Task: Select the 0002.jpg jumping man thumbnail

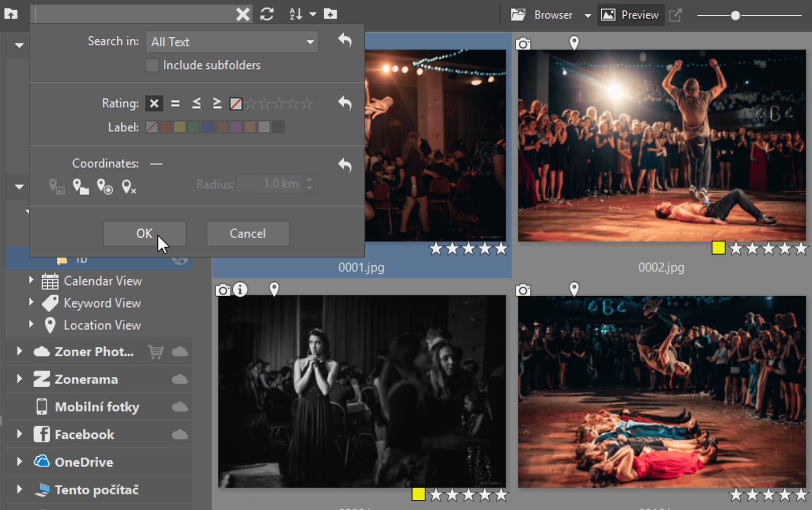Action: pos(662,145)
